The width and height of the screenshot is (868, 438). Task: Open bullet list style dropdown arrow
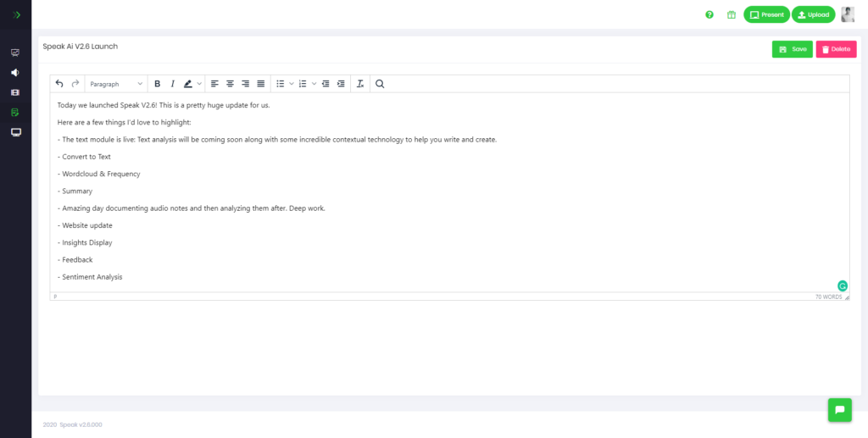292,84
